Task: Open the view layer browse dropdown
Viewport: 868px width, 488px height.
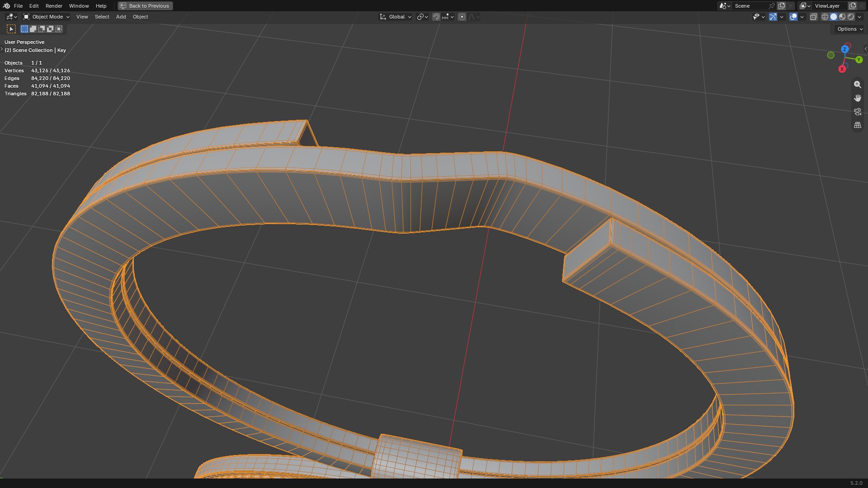Action: click(805, 6)
